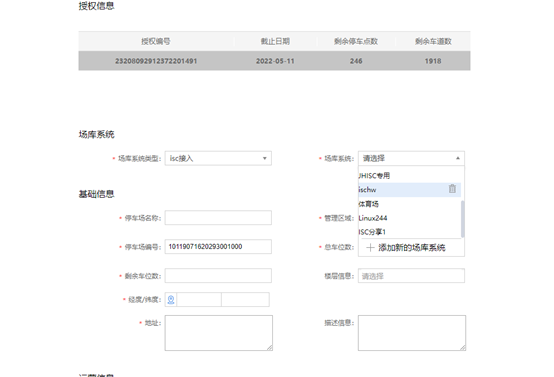Click the 停车场编号 field with 10119071620293001000

(218, 247)
